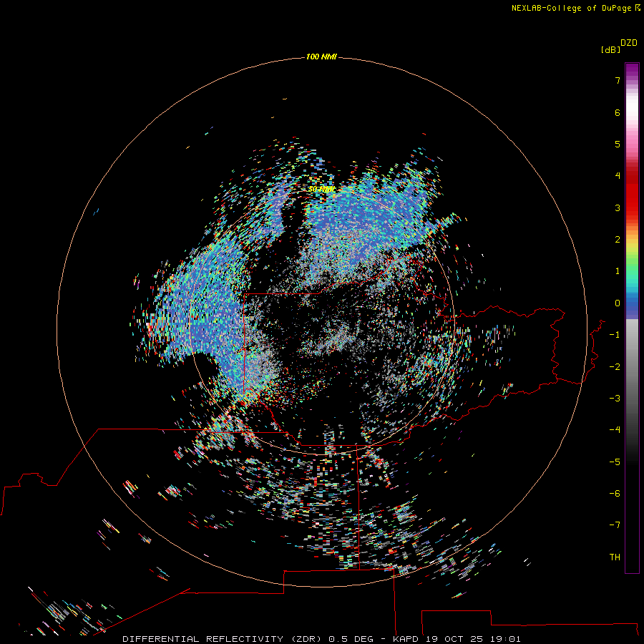Click the -1 value on the color scale
Viewport: 644px width, 644px height.
(x=615, y=335)
